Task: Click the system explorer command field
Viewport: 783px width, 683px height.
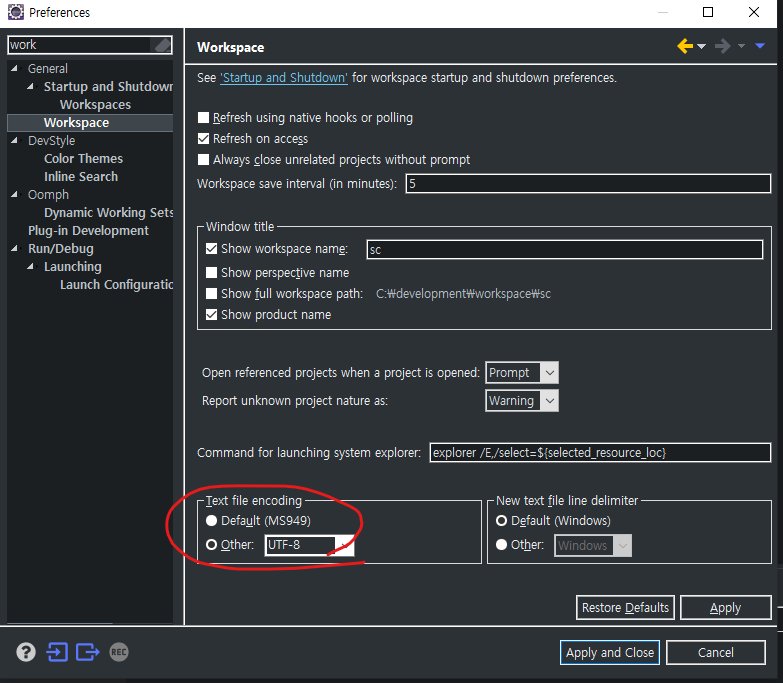Action: pyautogui.click(x=600, y=452)
